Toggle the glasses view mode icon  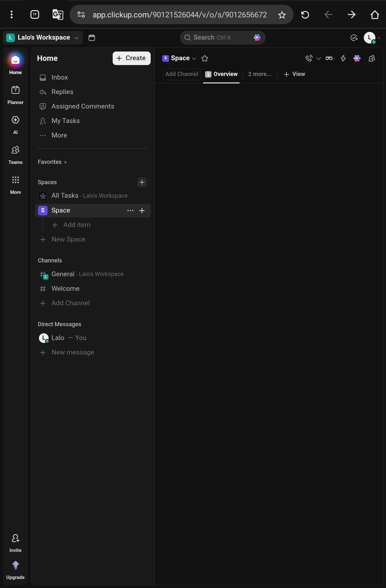(329, 58)
